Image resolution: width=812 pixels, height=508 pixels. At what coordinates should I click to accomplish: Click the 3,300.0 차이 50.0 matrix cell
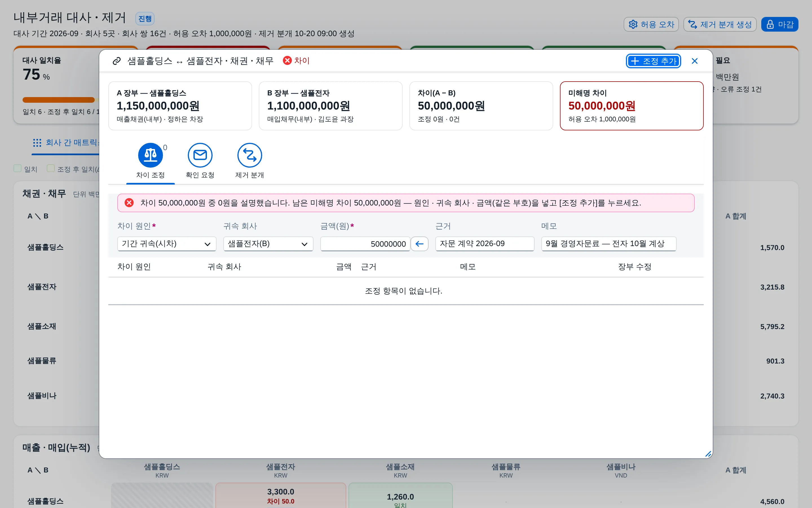point(281,496)
